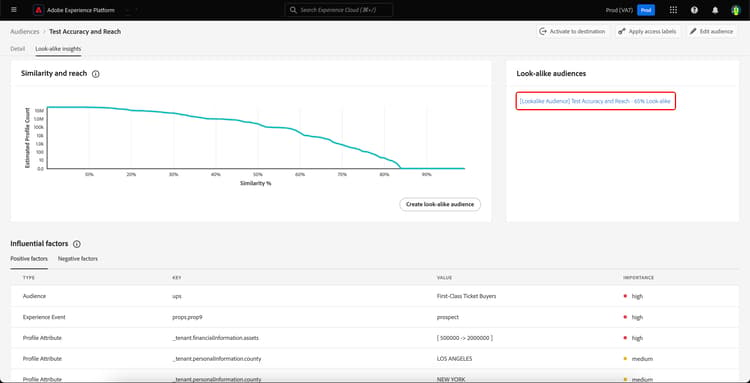The height and width of the screenshot is (383, 750).
Task: Open the Help icon in top bar
Action: [694, 10]
